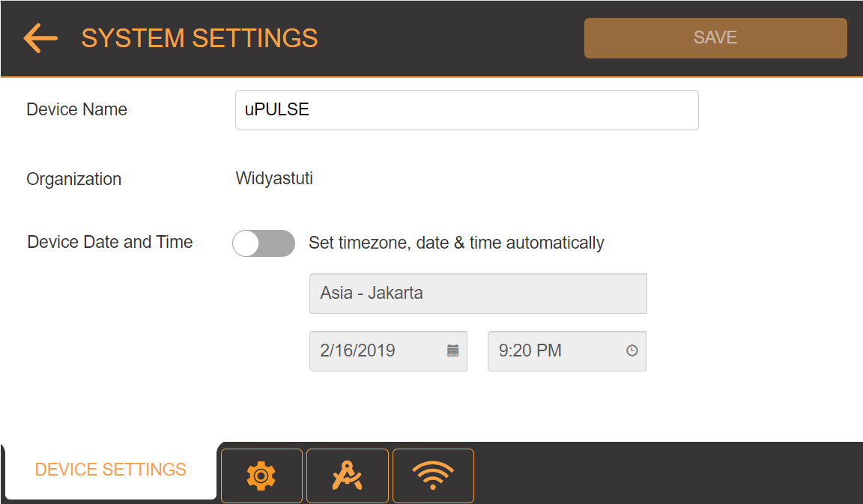
Task: Click the Device Name input containing uPULSE
Action: point(467,110)
